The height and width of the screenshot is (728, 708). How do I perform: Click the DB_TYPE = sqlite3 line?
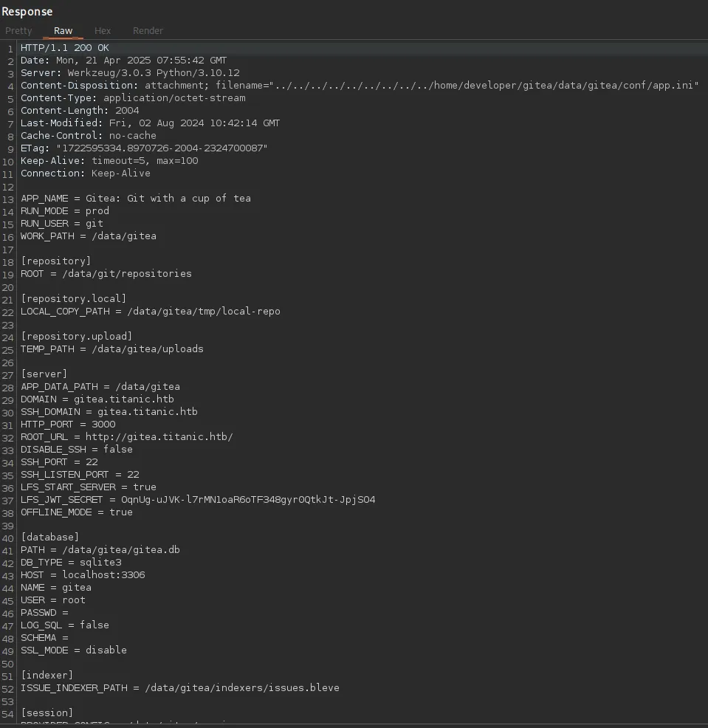pos(71,563)
